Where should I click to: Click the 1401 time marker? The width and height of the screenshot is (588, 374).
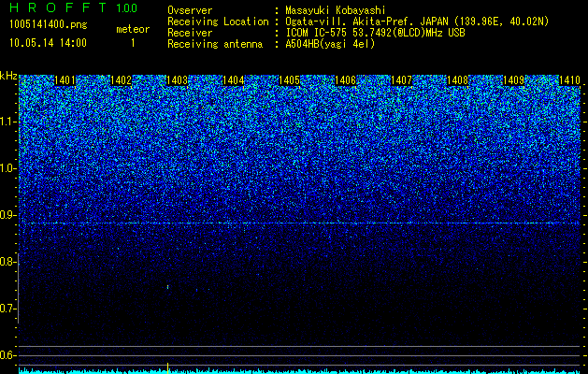[65, 80]
